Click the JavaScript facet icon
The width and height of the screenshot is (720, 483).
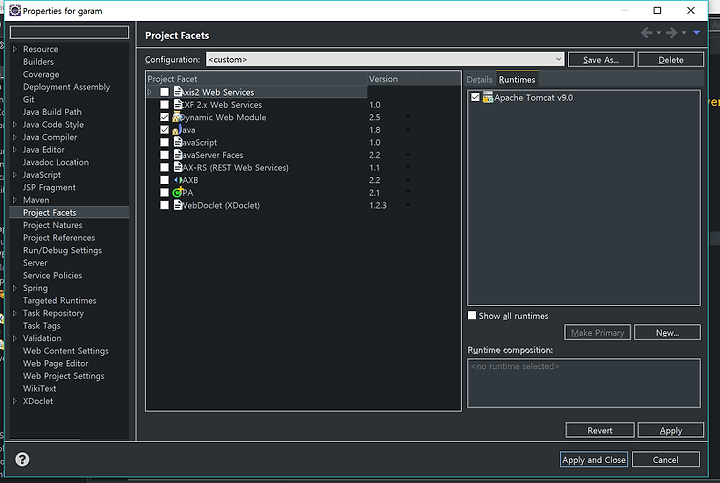[178, 142]
